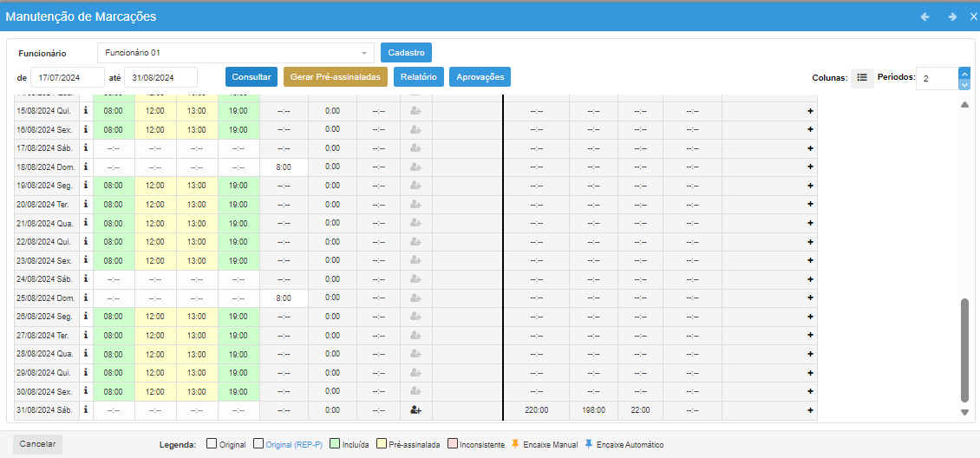The height and width of the screenshot is (458, 980).
Task: Open the Colunas list icon
Action: (x=862, y=77)
